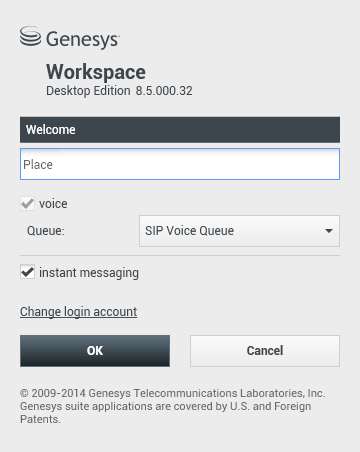Follow the Change login account link
Image resolution: width=360 pixels, height=452 pixels.
(79, 312)
